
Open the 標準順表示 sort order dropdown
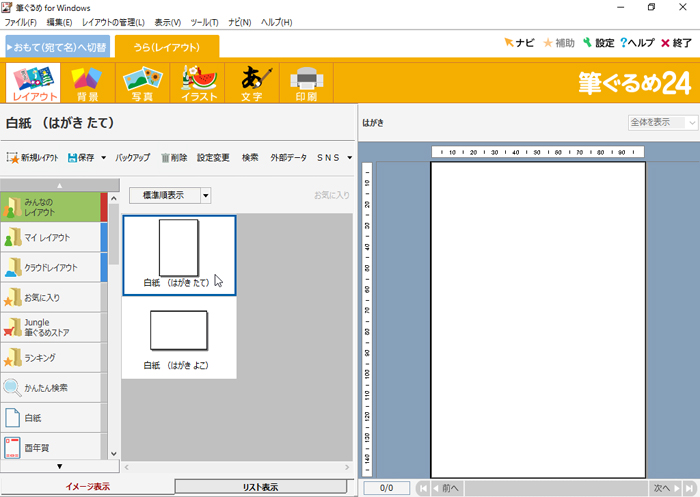206,195
